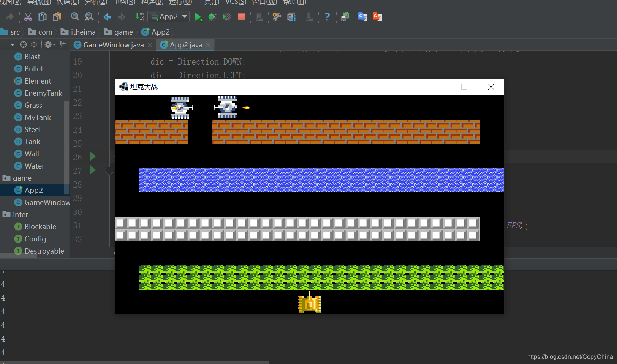Image resolution: width=617 pixels, height=364 pixels.
Task: Switch to the GameWindow.java tab
Action: 113,45
